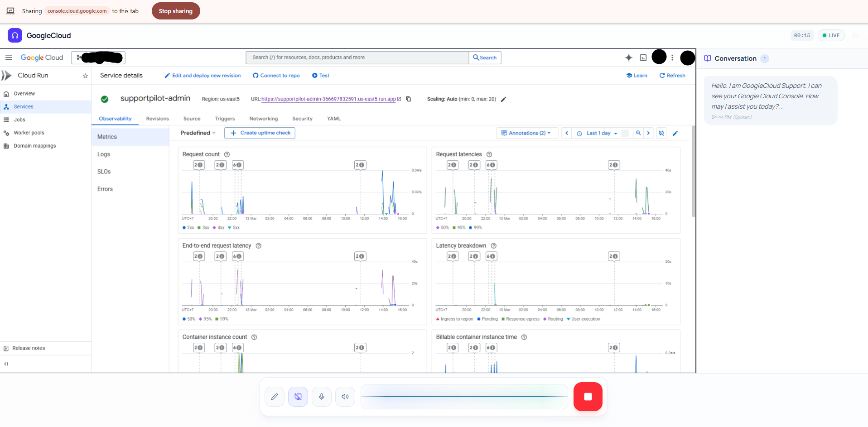Open the Google Cloud hamburger navigation menu
The height and width of the screenshot is (427, 868).
point(9,58)
